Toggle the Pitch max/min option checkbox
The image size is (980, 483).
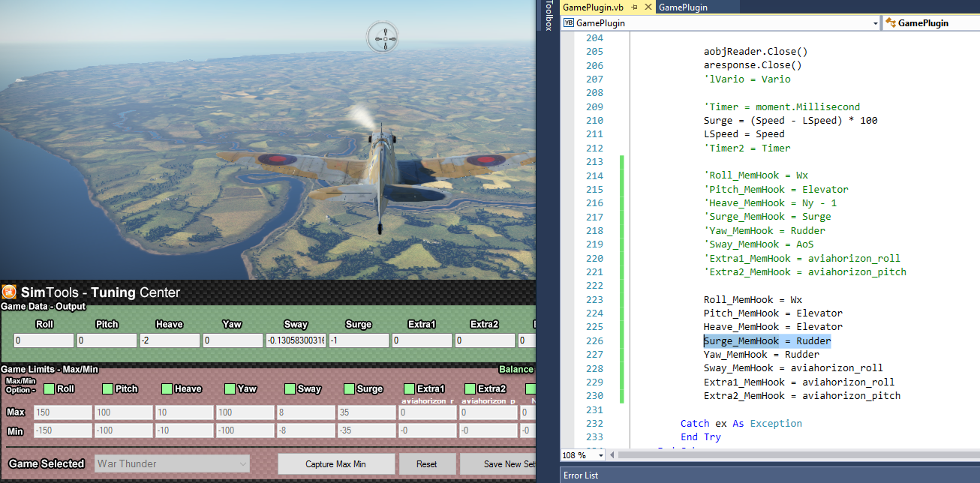(x=107, y=388)
